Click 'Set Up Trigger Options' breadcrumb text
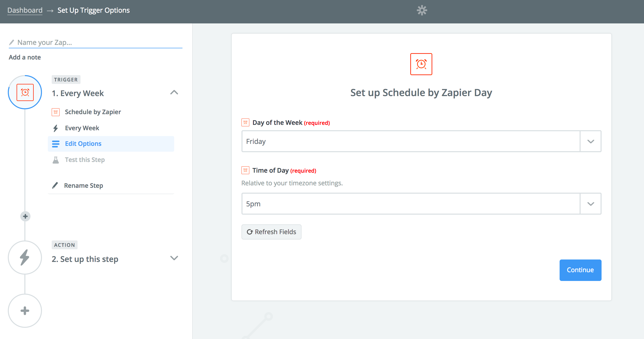 point(93,10)
